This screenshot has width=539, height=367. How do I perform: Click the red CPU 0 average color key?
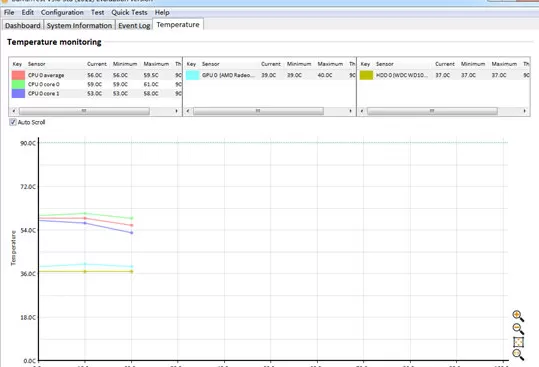point(18,75)
